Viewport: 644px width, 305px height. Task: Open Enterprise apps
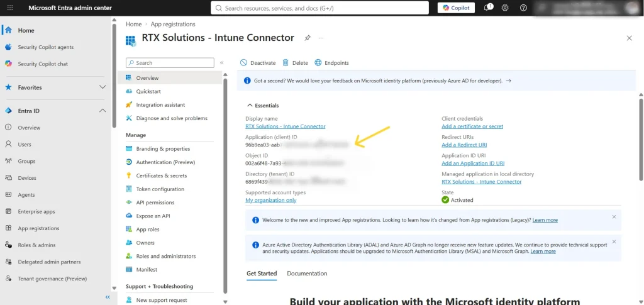click(x=36, y=212)
